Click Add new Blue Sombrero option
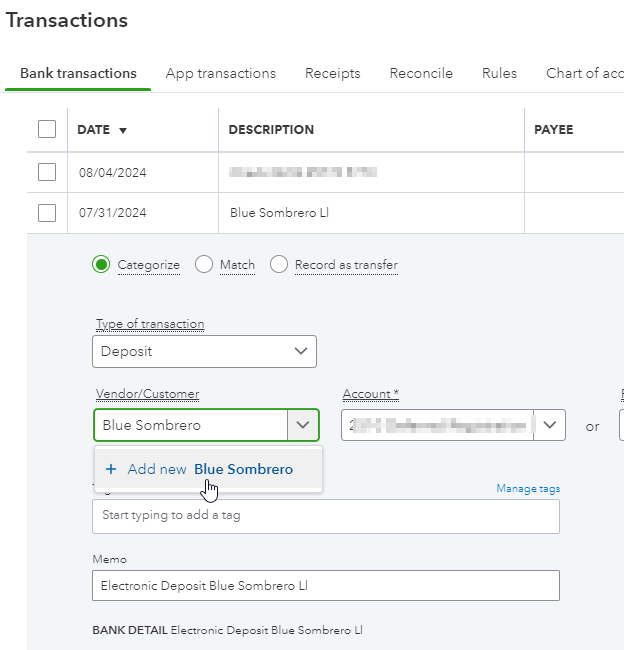This screenshot has width=624, height=650. pyautogui.click(x=209, y=469)
